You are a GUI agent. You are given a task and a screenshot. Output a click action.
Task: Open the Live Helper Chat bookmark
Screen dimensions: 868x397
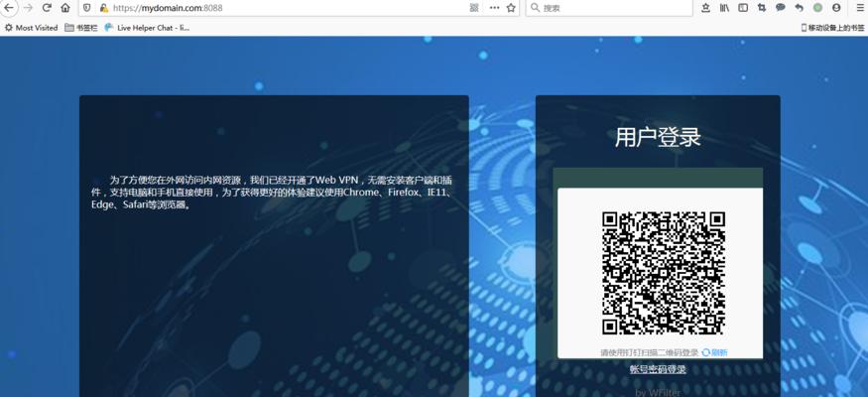pos(147,28)
